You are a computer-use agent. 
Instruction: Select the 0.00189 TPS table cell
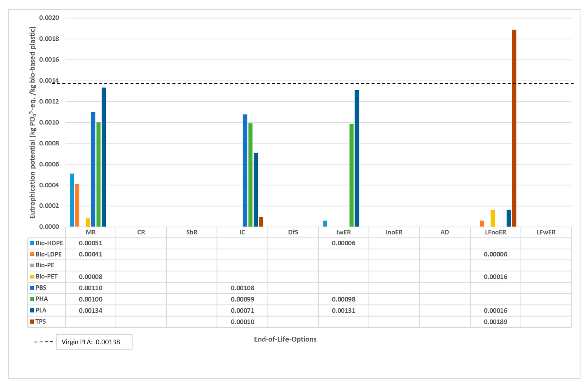tap(495, 322)
